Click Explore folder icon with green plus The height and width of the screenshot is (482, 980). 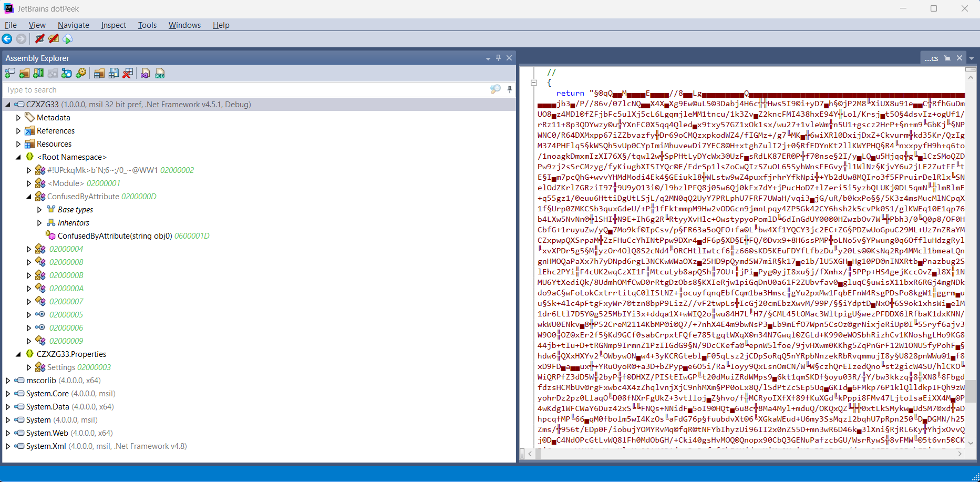point(24,74)
